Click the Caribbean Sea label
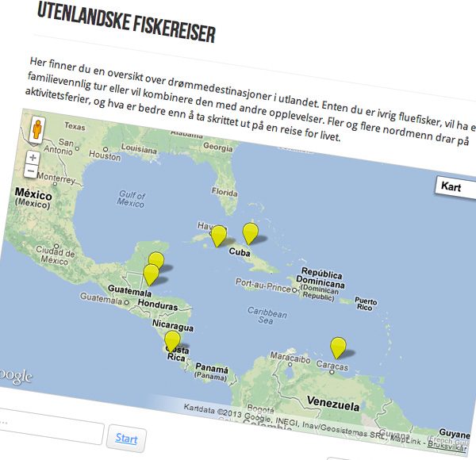The image size is (476, 460). click(x=267, y=316)
